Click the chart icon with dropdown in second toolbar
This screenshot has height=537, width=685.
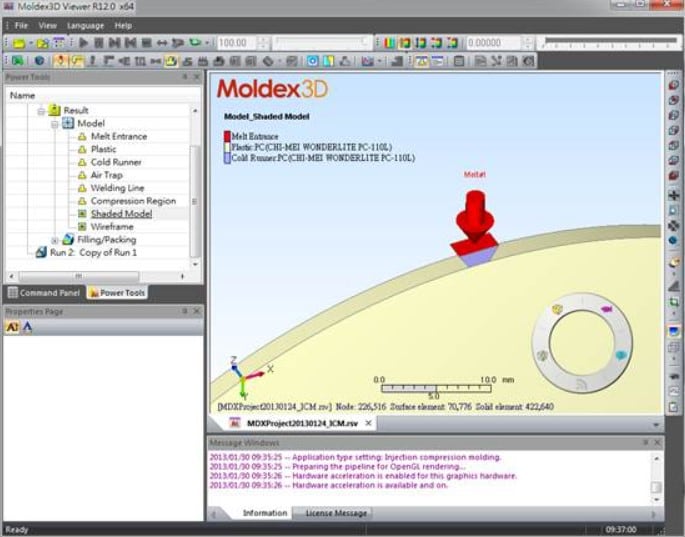(x=368, y=61)
